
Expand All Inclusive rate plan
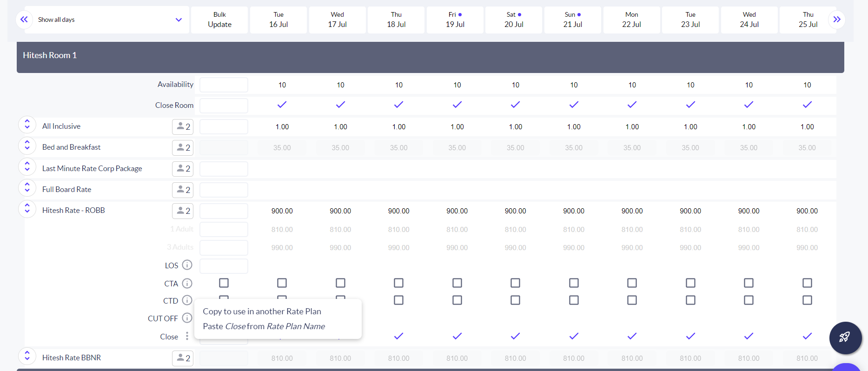[x=27, y=124]
